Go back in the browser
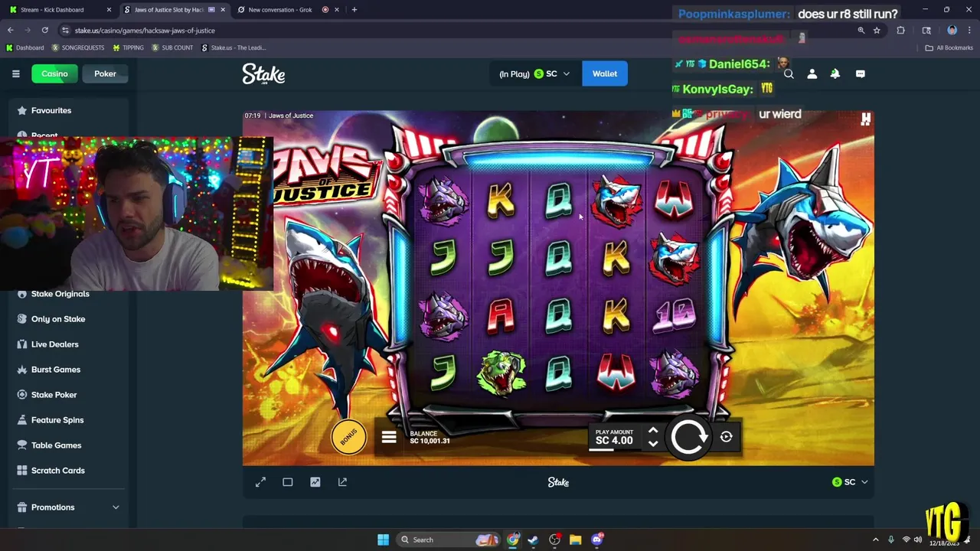The height and width of the screenshot is (551, 980). coord(11,31)
